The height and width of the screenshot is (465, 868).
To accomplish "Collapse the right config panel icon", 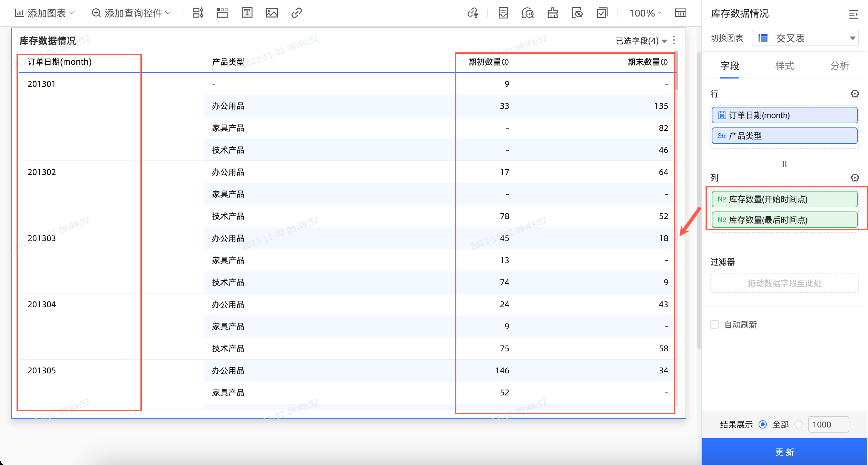I will point(853,14).
